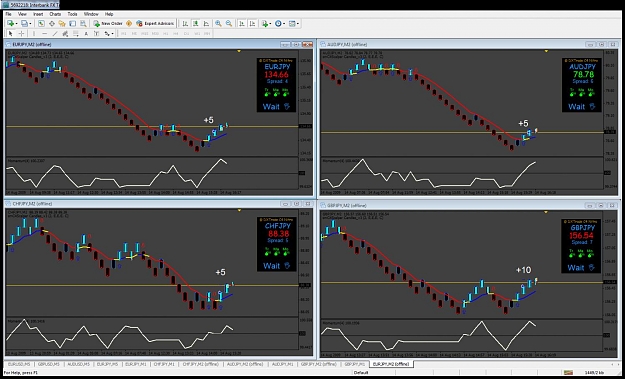625x379 pixels.
Task: Select the MN timeframe button
Action: [207, 34]
